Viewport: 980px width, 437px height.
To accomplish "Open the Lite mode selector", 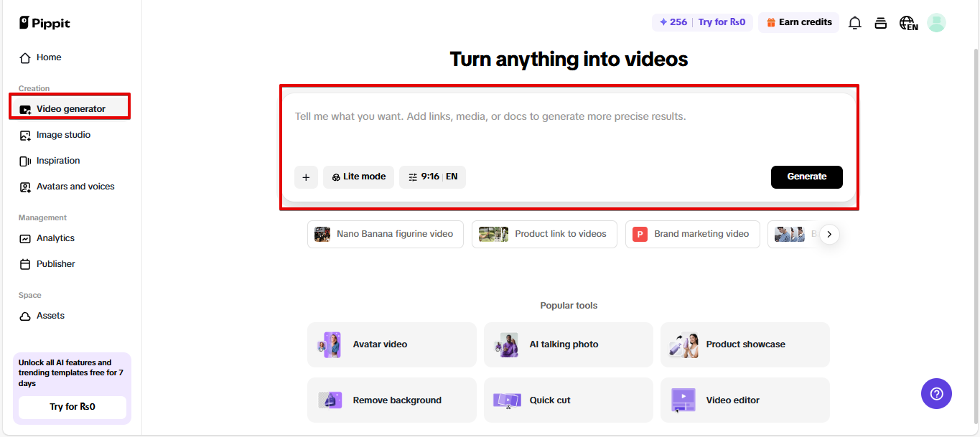I will point(358,177).
